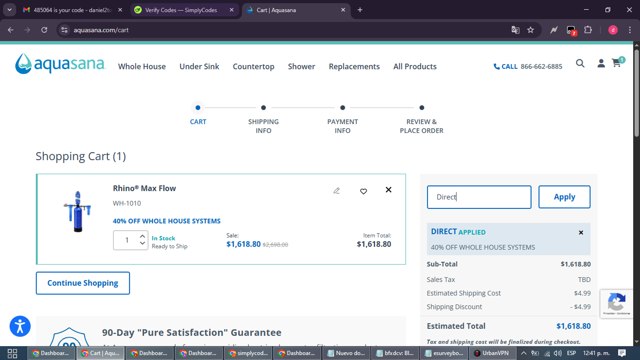This screenshot has width=640, height=360.
Task: Remove Rhino Max Flow with the X icon
Action: 388,190
